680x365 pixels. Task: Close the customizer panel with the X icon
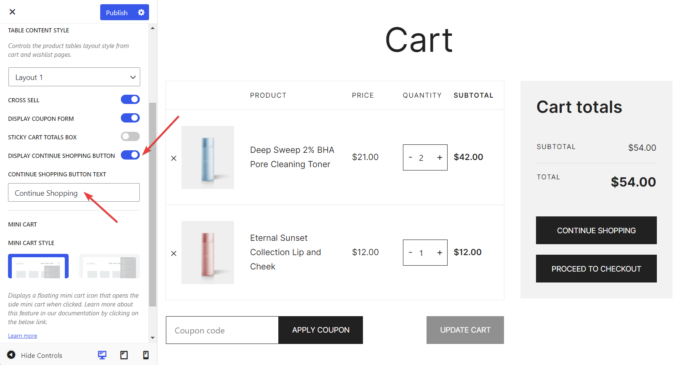12,12
